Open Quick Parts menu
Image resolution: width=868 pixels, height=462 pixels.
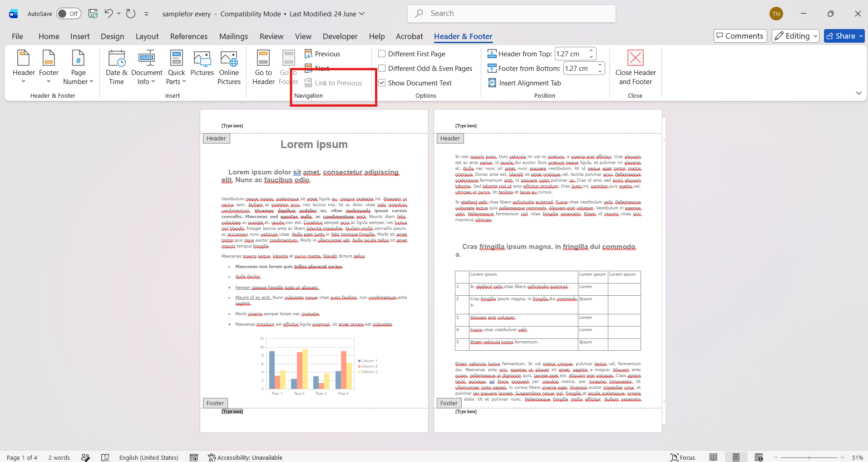[x=176, y=67]
